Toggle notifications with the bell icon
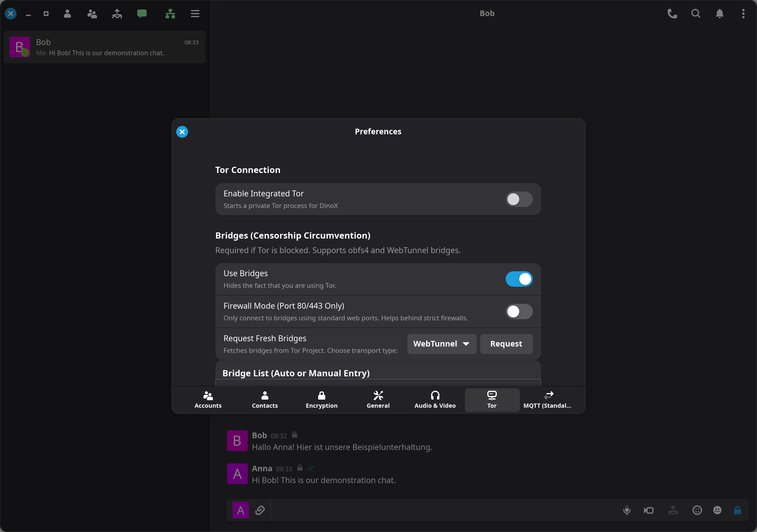The height and width of the screenshot is (532, 757). (720, 14)
